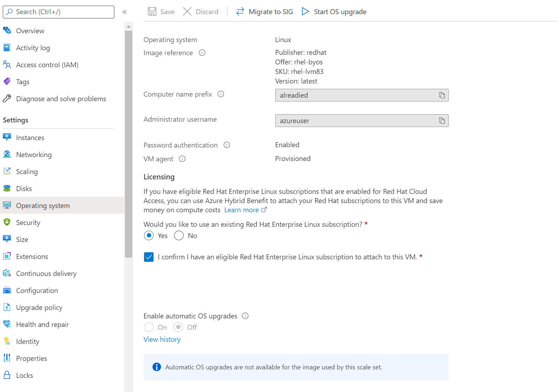Copy the computer name prefix value
The image size is (558, 392).
click(x=442, y=95)
